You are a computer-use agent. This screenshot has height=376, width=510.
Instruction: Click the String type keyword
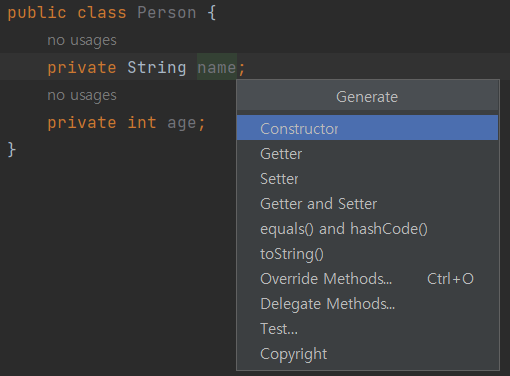coord(157,68)
